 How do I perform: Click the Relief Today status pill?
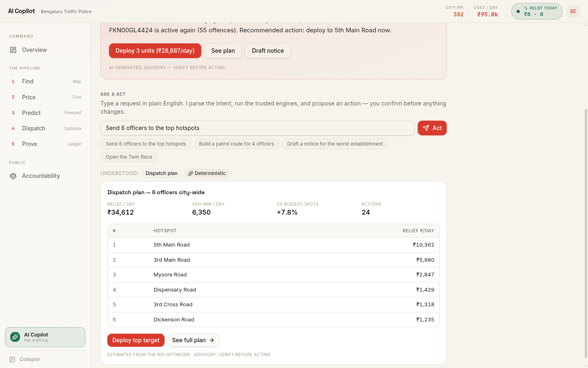click(x=537, y=11)
